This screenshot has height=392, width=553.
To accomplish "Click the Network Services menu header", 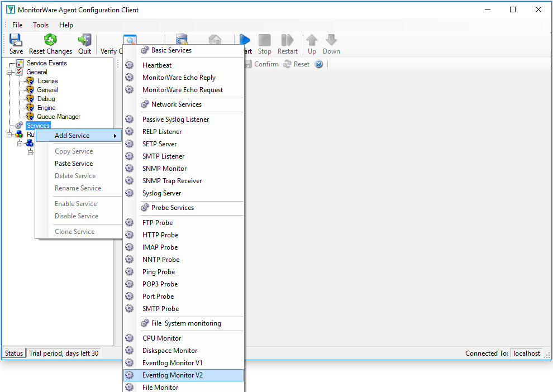I will (x=177, y=104).
